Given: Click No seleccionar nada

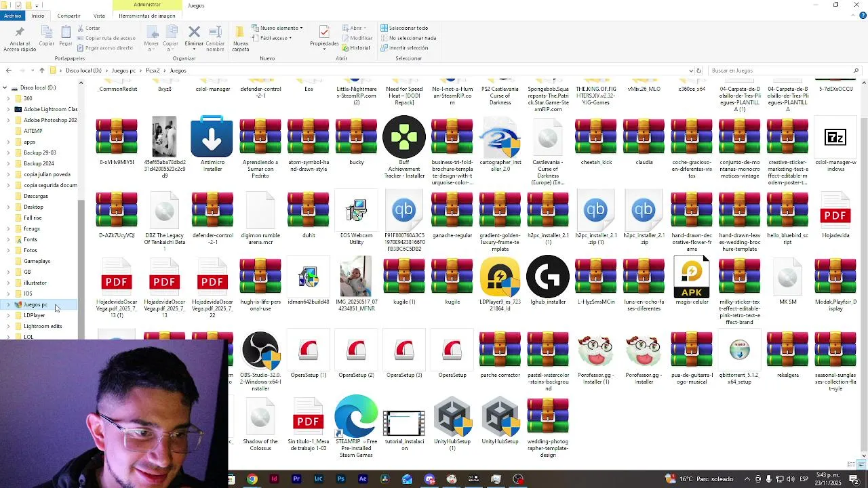Looking at the screenshot, I should [408, 38].
